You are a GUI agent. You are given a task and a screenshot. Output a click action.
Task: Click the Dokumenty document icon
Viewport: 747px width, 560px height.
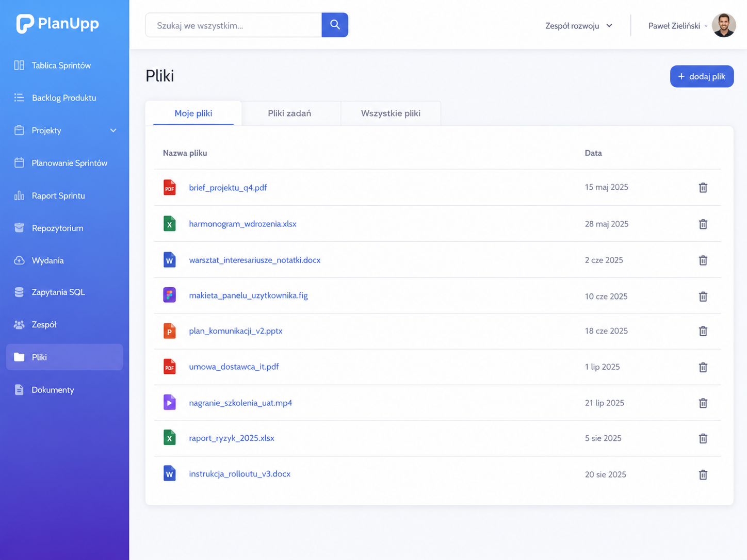19,389
